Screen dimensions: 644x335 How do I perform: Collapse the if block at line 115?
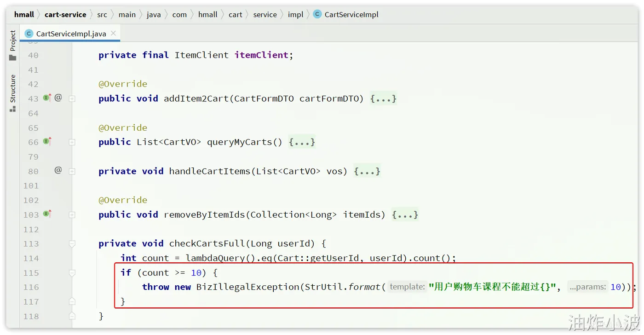pos(72,273)
